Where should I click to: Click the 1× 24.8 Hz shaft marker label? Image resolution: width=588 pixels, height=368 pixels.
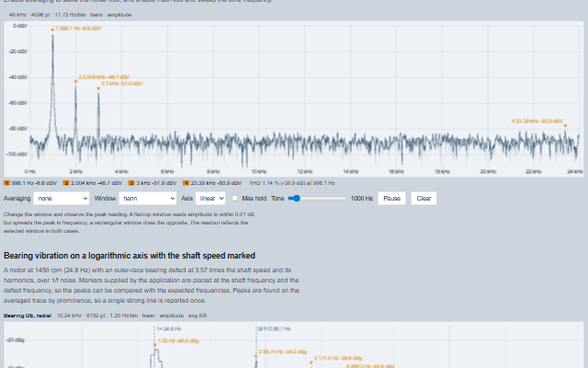tap(169, 329)
